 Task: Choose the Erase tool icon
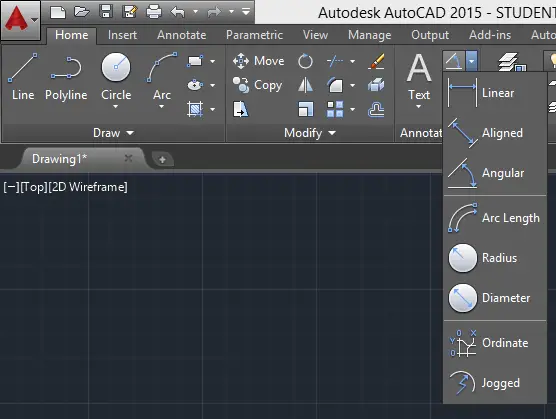pos(376,61)
